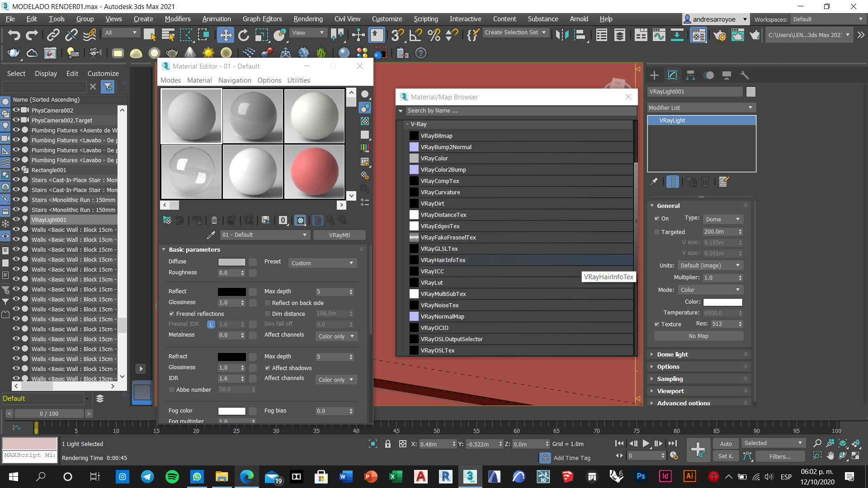Enable Dim distance checkbox
868x488 pixels.
[x=268, y=314]
